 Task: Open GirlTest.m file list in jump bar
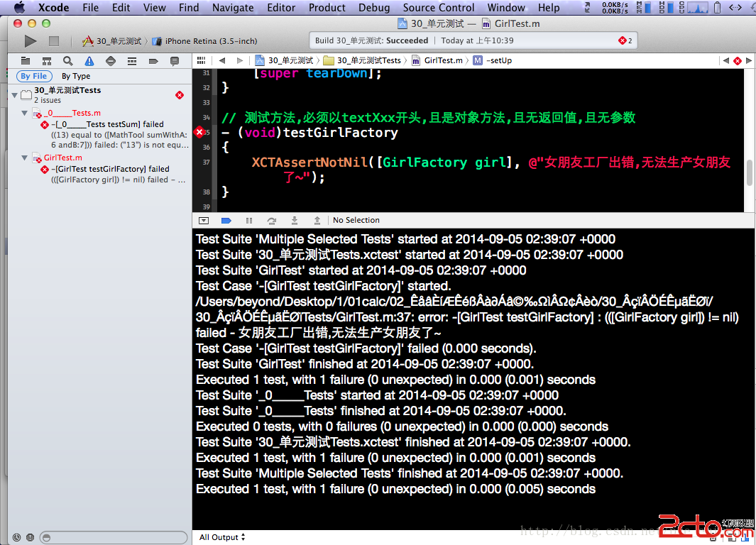click(437, 60)
